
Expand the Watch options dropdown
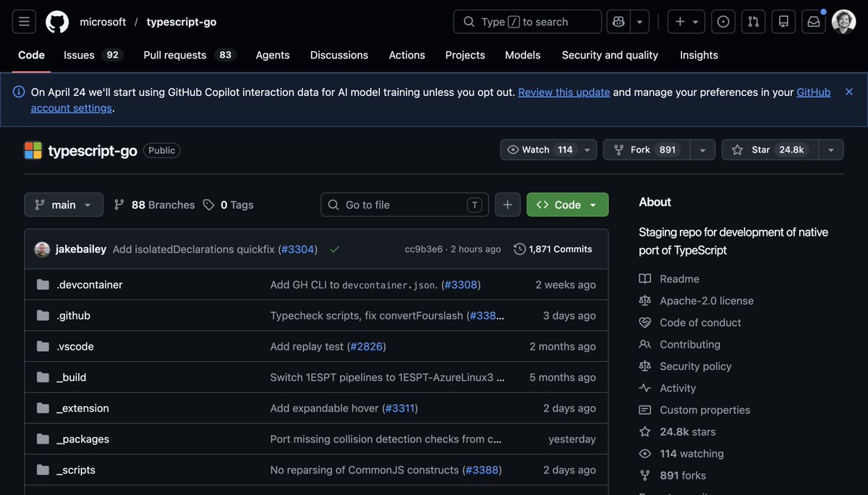click(x=587, y=150)
